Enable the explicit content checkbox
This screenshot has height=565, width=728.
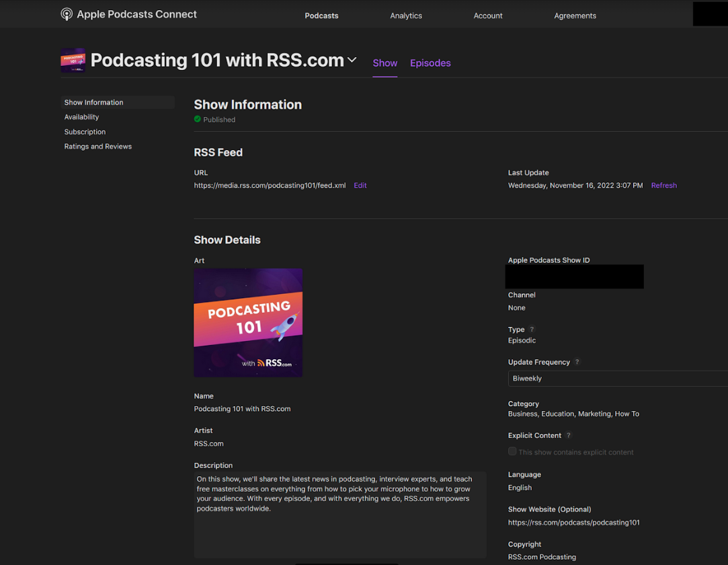coord(512,451)
